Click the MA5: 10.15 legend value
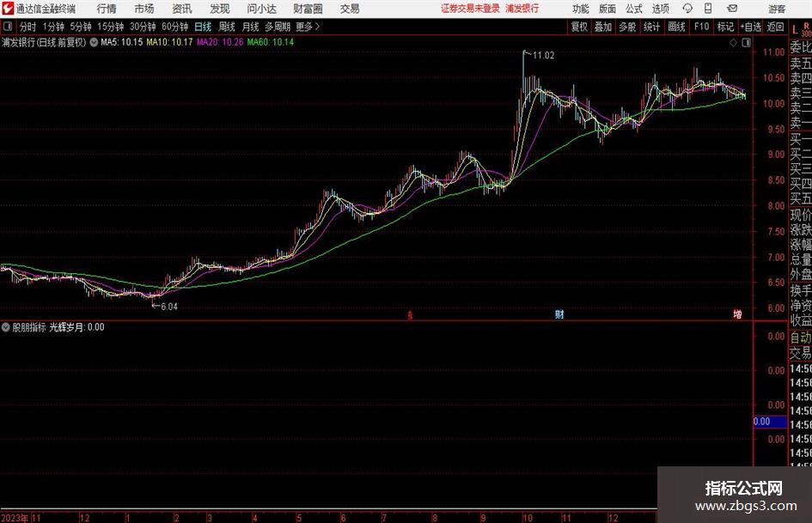The image size is (812, 523). click(x=122, y=42)
